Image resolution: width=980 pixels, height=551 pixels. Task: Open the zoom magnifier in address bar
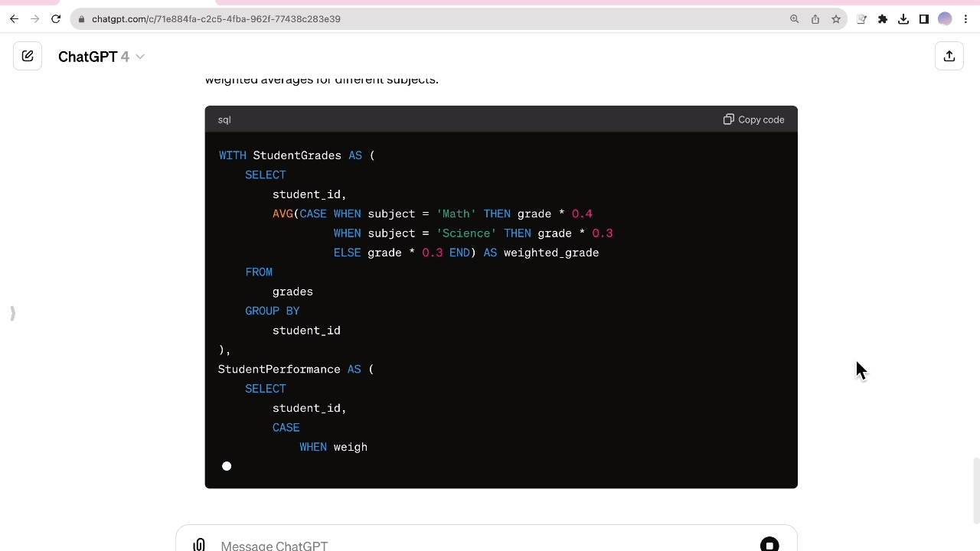click(x=795, y=19)
